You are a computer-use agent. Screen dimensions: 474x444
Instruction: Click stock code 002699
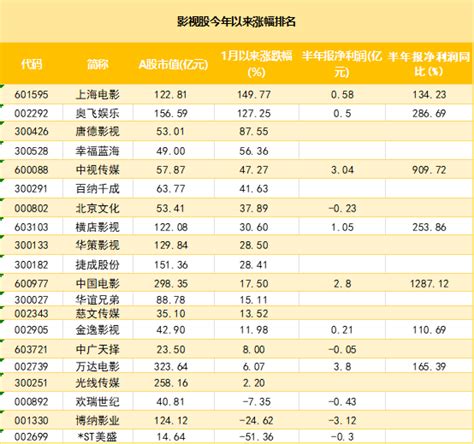click(31, 437)
